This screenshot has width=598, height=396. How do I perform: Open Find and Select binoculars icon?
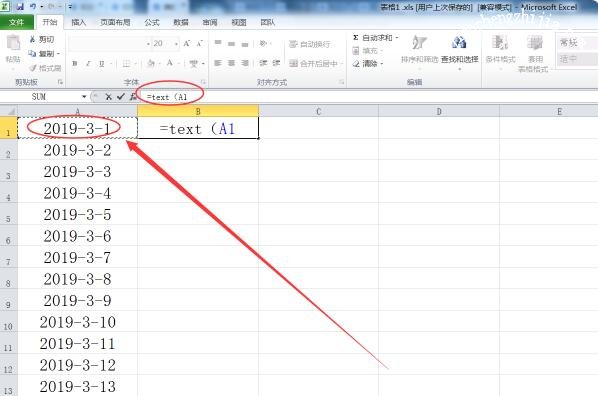point(459,42)
